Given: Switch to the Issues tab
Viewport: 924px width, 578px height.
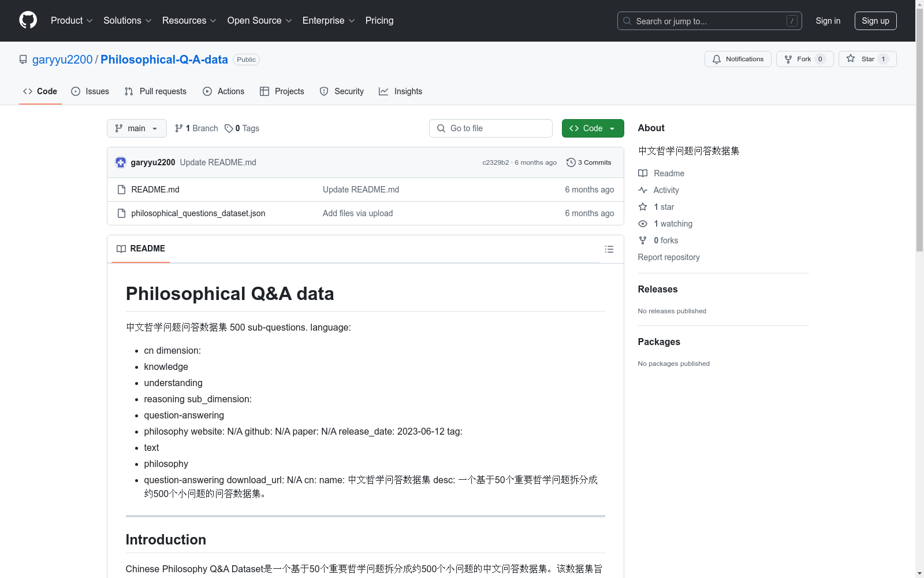Looking at the screenshot, I should point(90,91).
